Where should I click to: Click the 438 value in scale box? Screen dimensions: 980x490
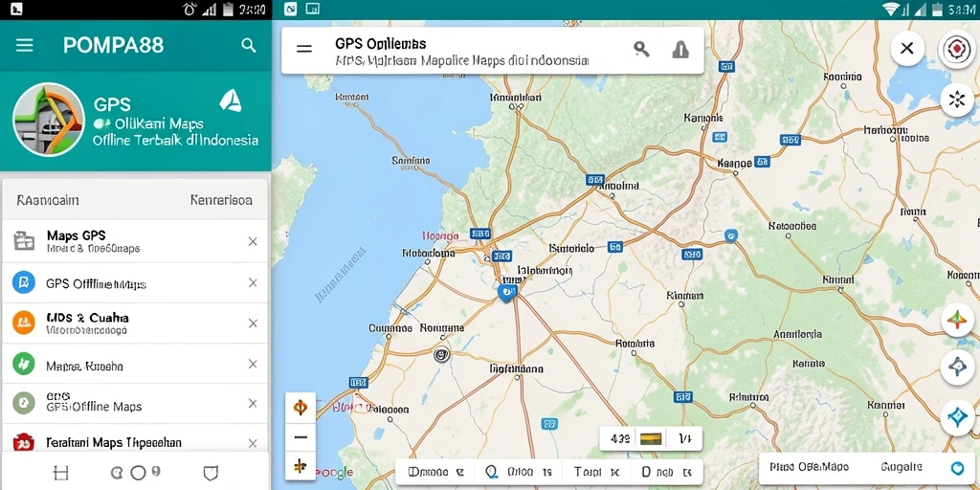point(619,438)
